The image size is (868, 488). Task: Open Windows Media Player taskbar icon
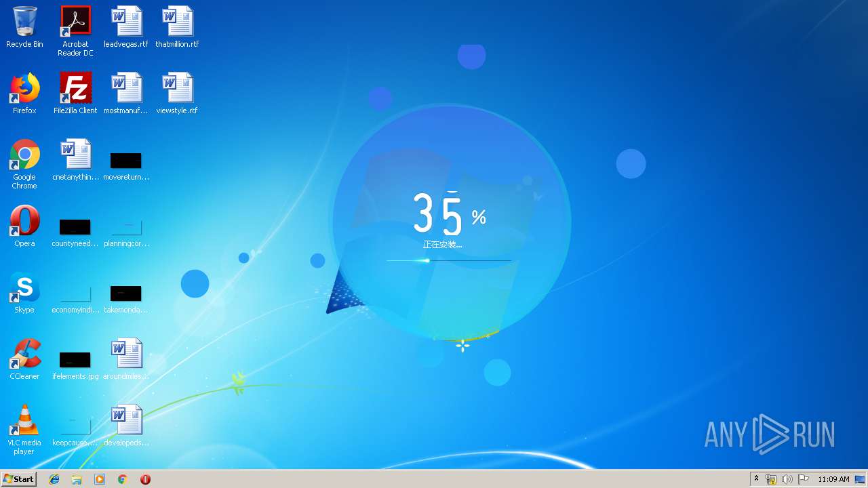(x=100, y=479)
